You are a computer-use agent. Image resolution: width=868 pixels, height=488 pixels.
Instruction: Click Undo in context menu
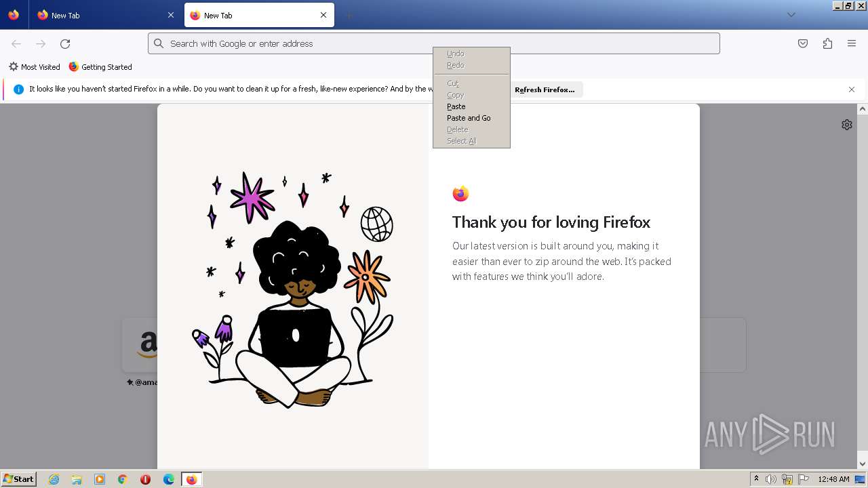click(471, 54)
